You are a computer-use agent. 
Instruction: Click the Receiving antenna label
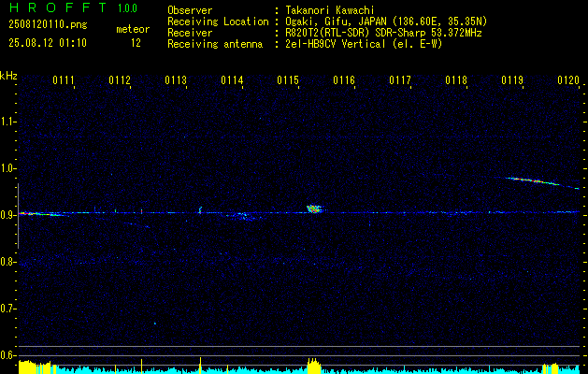click(x=215, y=44)
